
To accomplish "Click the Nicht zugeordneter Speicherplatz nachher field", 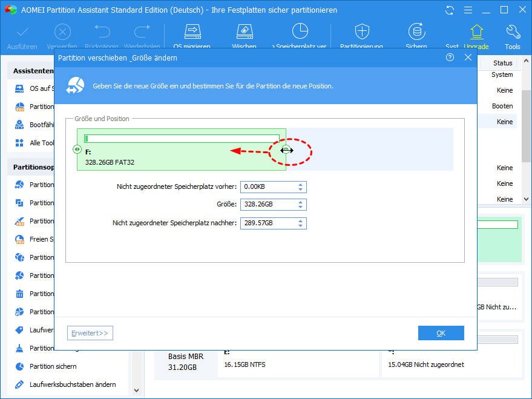I will click(x=274, y=223).
